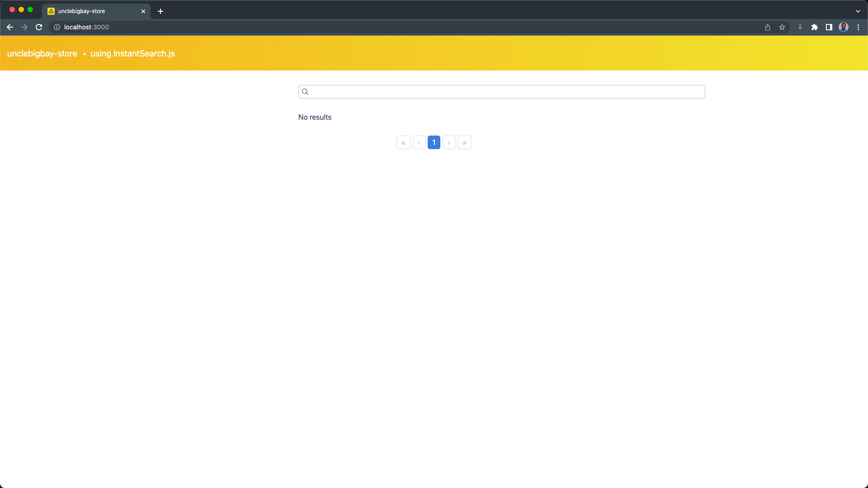The height and width of the screenshot is (488, 868).
Task: Go to next results page
Action: pos(449,142)
